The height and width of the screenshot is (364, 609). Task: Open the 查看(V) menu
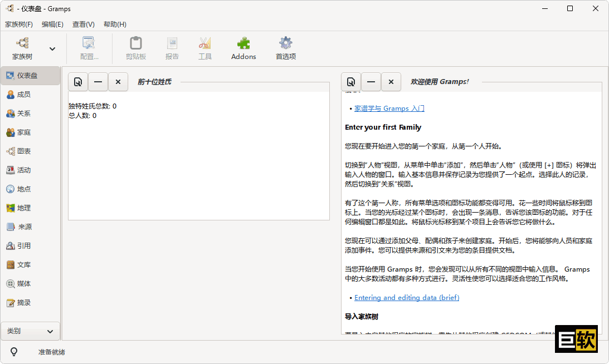[83, 24]
